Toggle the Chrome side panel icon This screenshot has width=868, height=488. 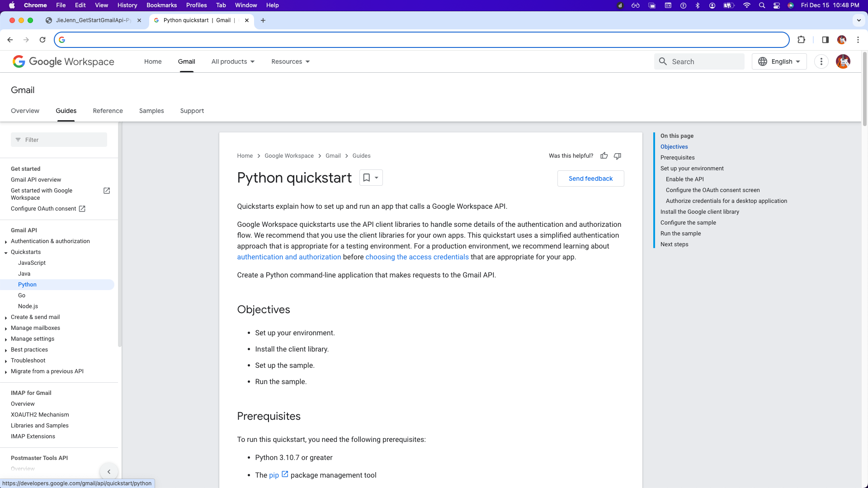[x=826, y=40]
